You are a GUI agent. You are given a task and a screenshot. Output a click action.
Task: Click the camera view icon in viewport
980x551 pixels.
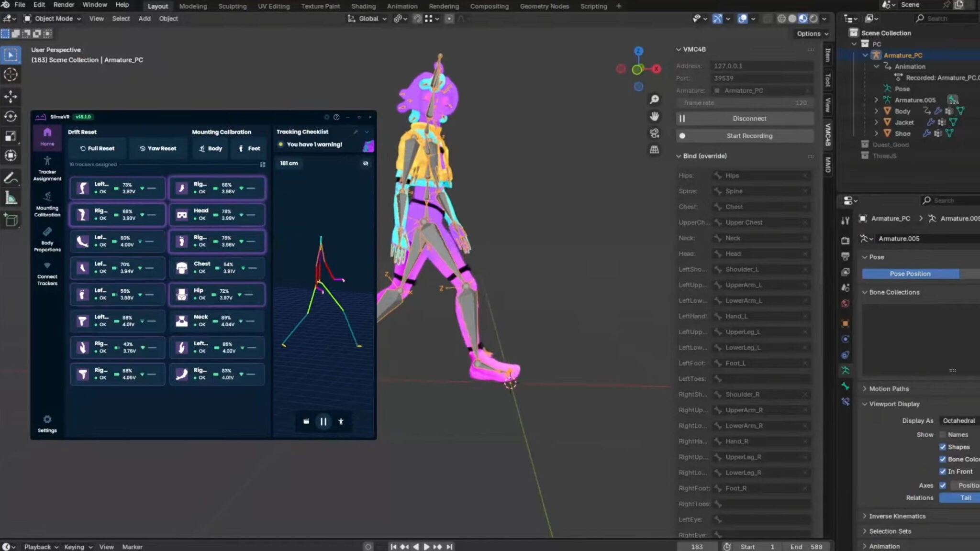[654, 133]
